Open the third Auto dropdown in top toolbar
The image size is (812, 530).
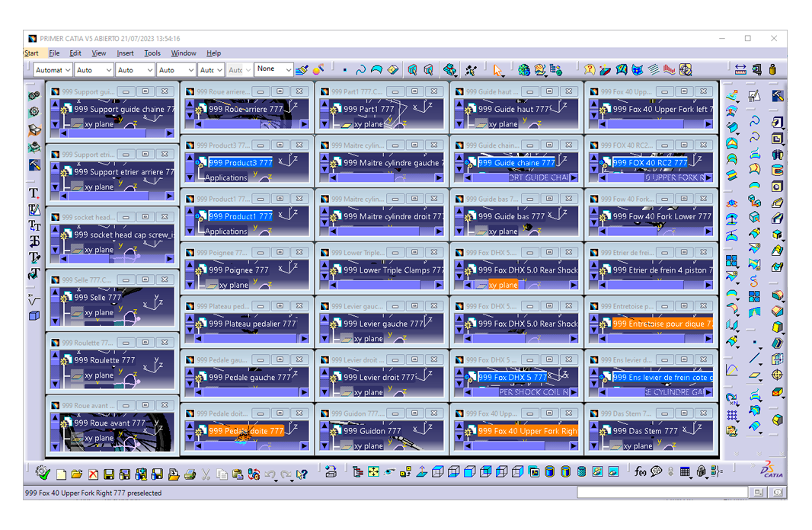coord(176,70)
